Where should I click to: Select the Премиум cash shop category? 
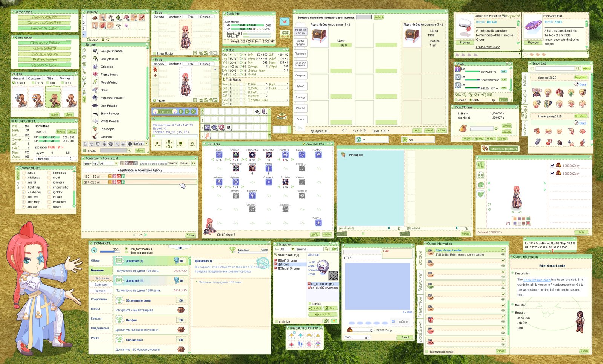300,53
